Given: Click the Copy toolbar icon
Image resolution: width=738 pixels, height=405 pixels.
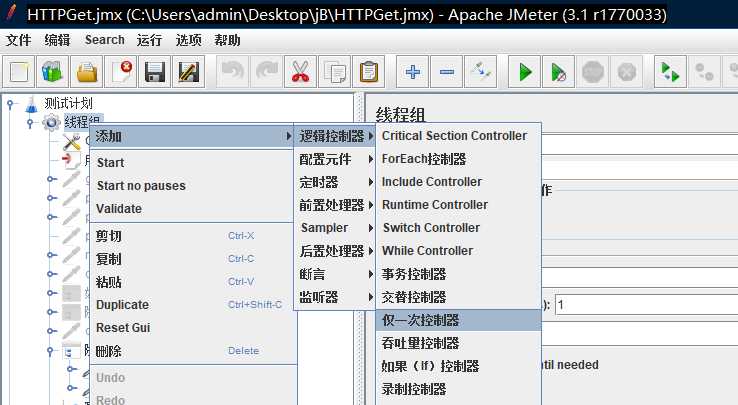Looking at the screenshot, I should coord(334,72).
